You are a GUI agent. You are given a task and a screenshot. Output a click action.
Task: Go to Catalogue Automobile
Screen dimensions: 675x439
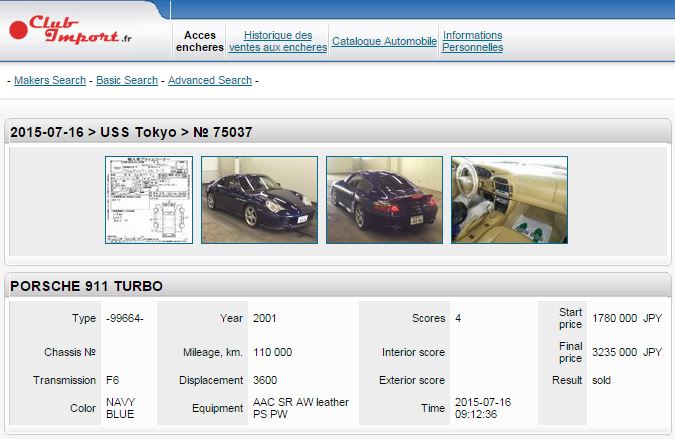tap(384, 41)
